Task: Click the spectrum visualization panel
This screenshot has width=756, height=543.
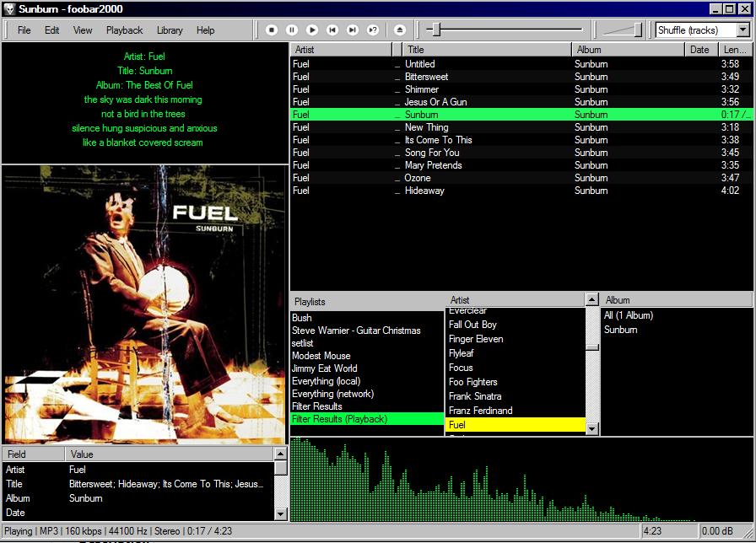Action: (521, 480)
